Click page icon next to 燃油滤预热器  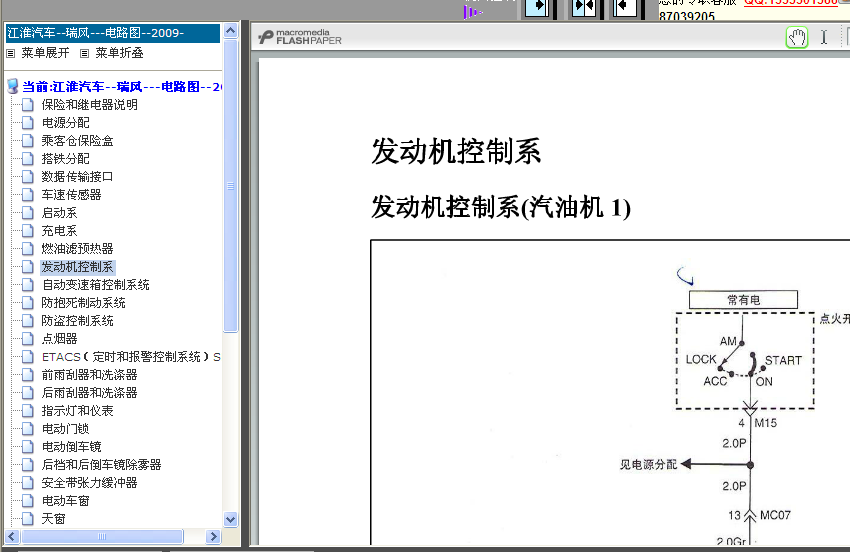(28, 249)
